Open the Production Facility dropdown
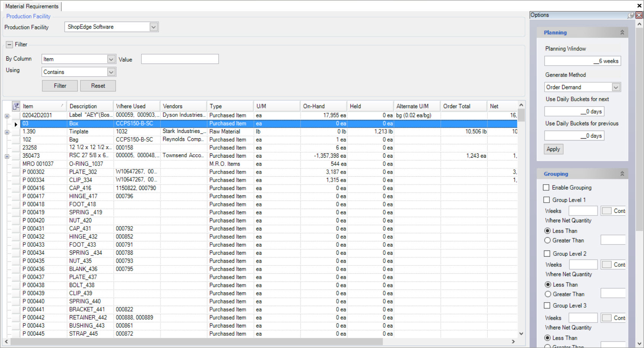644x348 pixels. point(153,27)
